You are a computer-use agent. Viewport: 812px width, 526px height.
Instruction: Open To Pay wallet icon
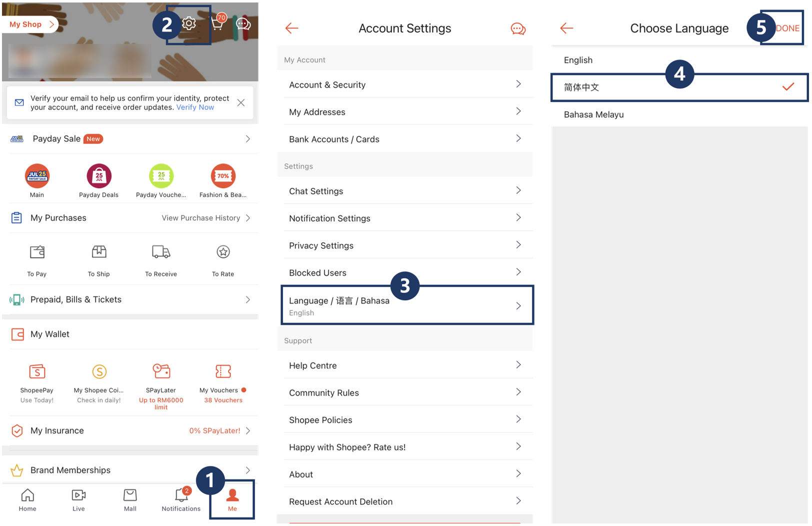pyautogui.click(x=37, y=252)
